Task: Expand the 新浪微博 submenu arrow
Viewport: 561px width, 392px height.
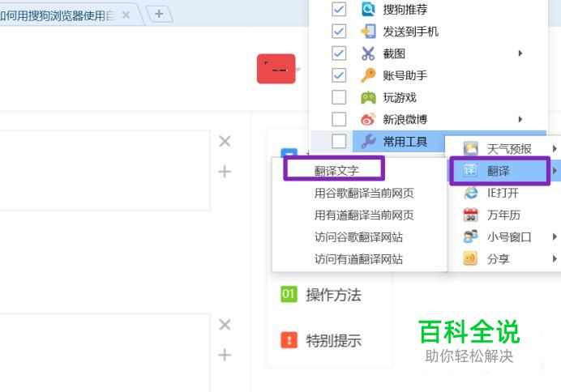Action: (520, 119)
